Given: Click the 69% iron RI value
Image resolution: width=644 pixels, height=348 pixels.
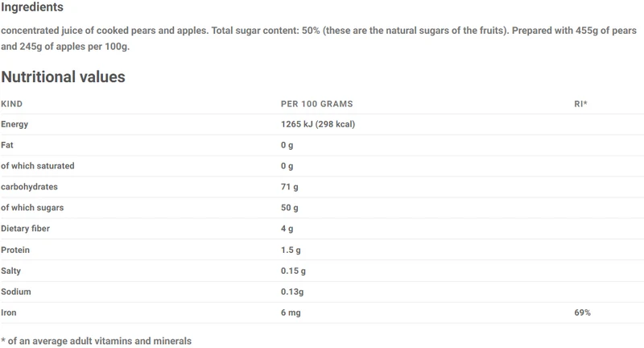Looking at the screenshot, I should tap(582, 313).
